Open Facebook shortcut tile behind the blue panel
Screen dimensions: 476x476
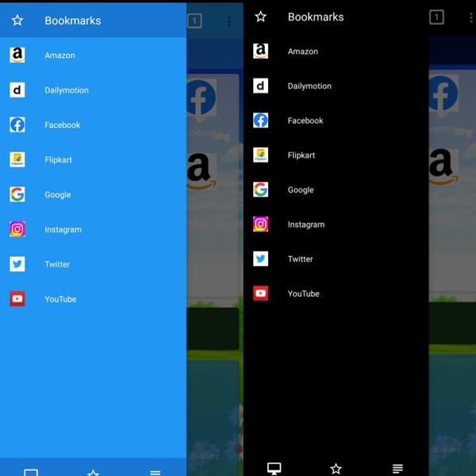click(202, 98)
